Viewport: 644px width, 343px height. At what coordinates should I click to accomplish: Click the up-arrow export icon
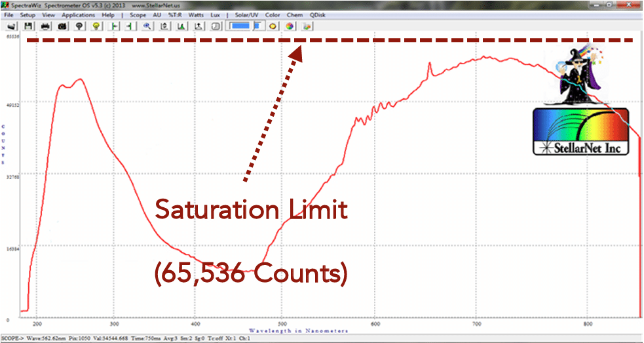pos(199,26)
